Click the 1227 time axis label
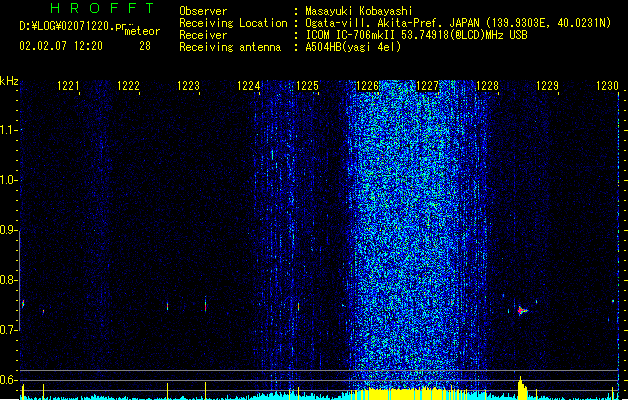 click(428, 86)
